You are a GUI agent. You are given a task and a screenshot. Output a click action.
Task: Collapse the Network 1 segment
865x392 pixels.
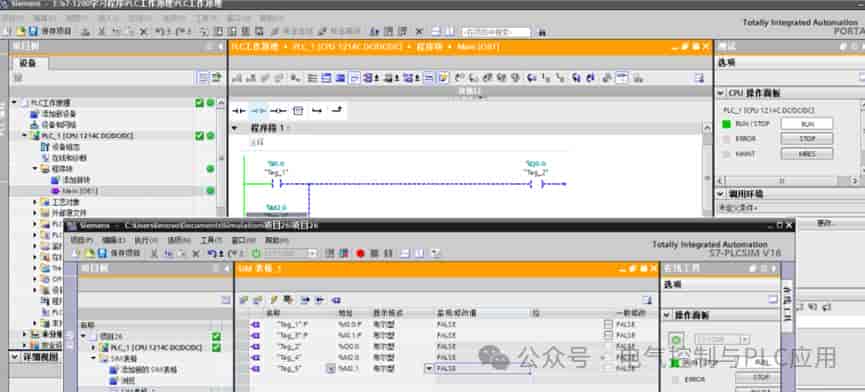coord(234,128)
